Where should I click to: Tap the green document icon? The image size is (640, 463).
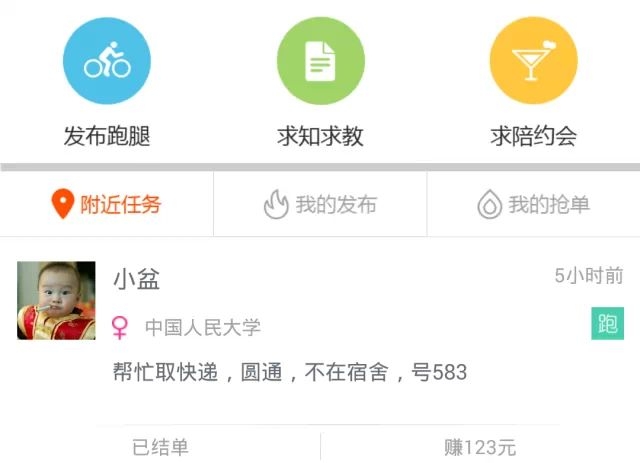click(321, 61)
